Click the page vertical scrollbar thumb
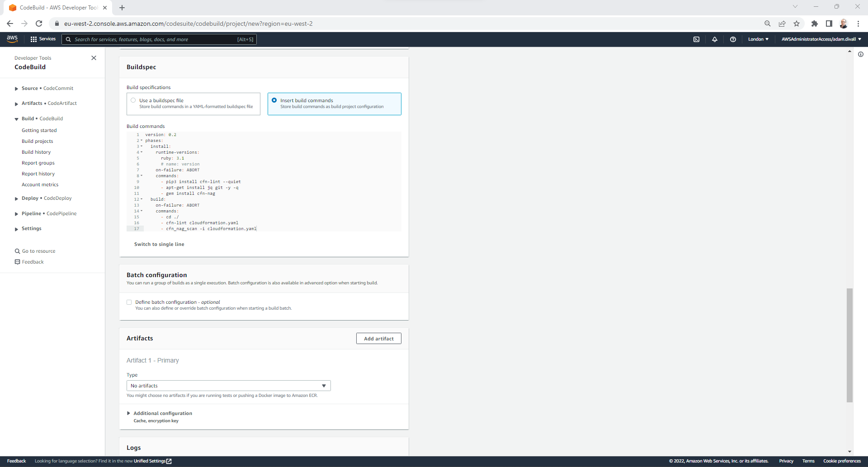This screenshot has height=467, width=868. (x=849, y=345)
